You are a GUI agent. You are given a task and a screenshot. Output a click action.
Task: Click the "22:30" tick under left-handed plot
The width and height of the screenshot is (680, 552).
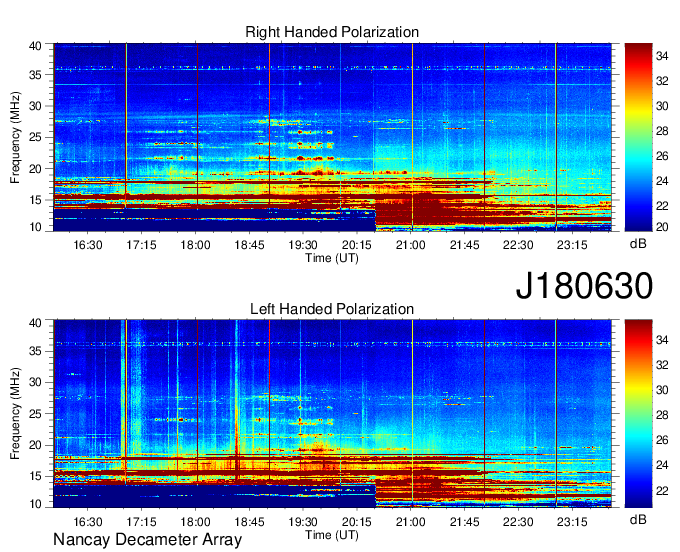(x=518, y=522)
